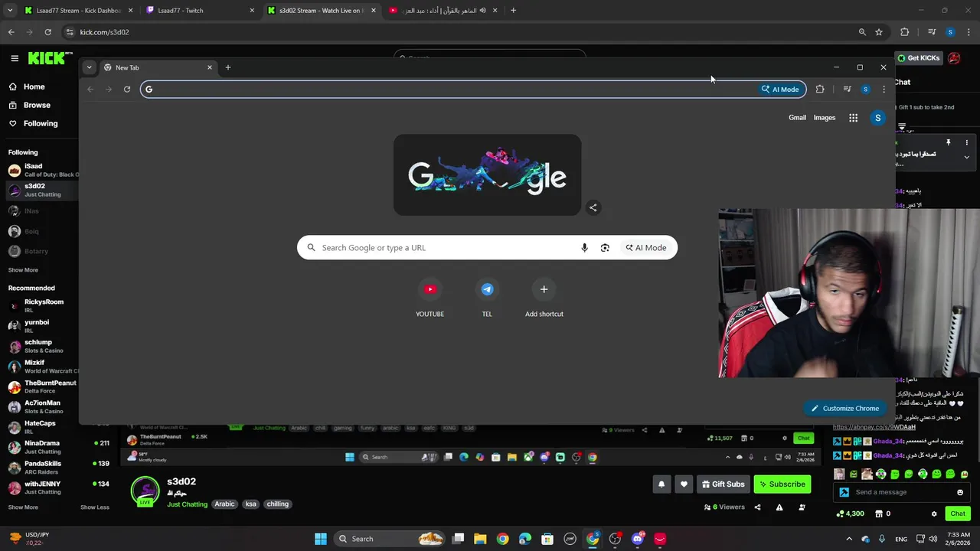Click the Send a message field
Viewport: 980px width, 551px height.
(902, 492)
